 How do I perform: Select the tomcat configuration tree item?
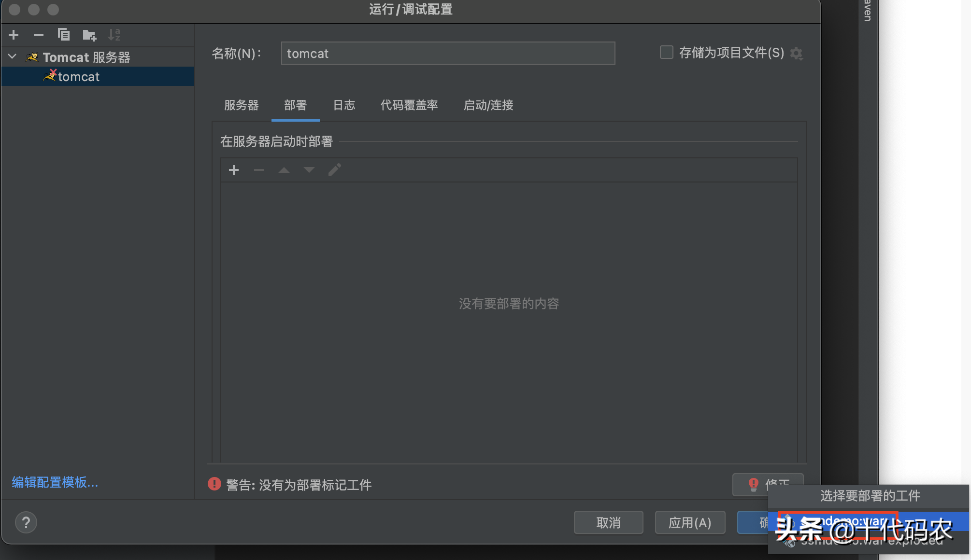click(79, 76)
